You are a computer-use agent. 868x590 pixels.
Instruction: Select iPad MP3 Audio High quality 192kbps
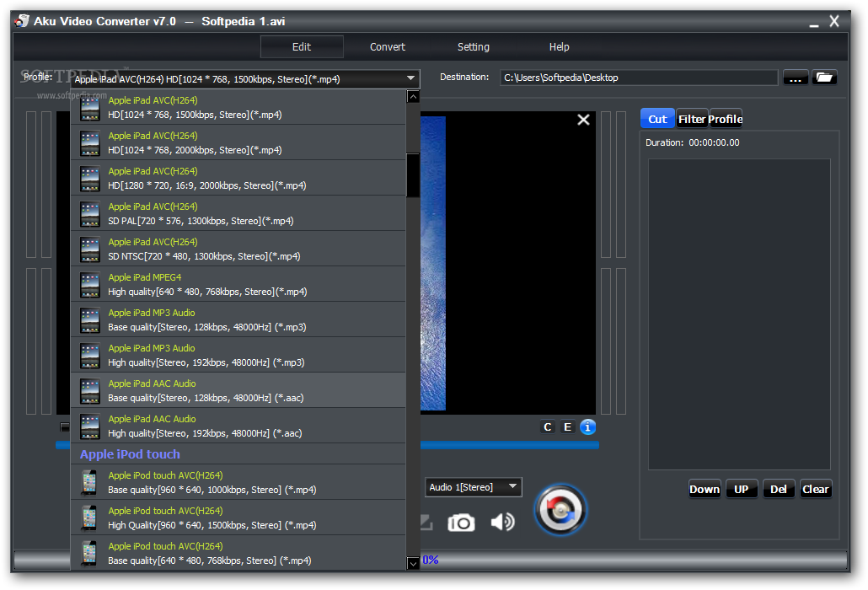point(238,356)
